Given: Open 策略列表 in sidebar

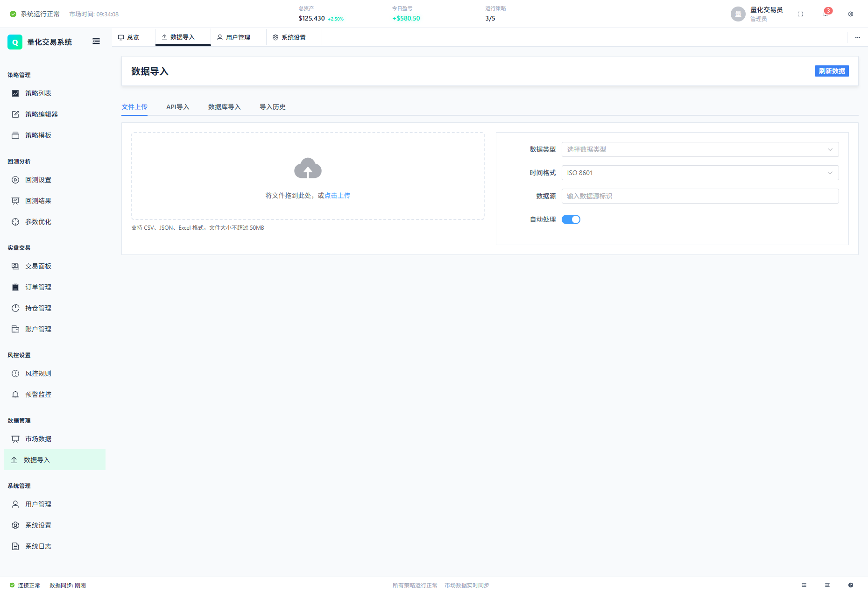Looking at the screenshot, I should click(55, 93).
